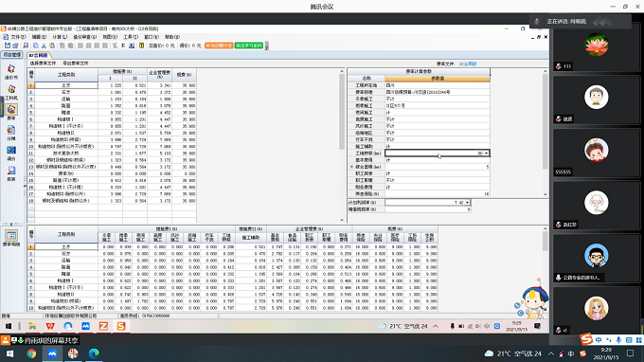Click the cut scissors toolbar icon
Image resolution: width=644 pixels, height=362 pixels.
tap(44, 45)
